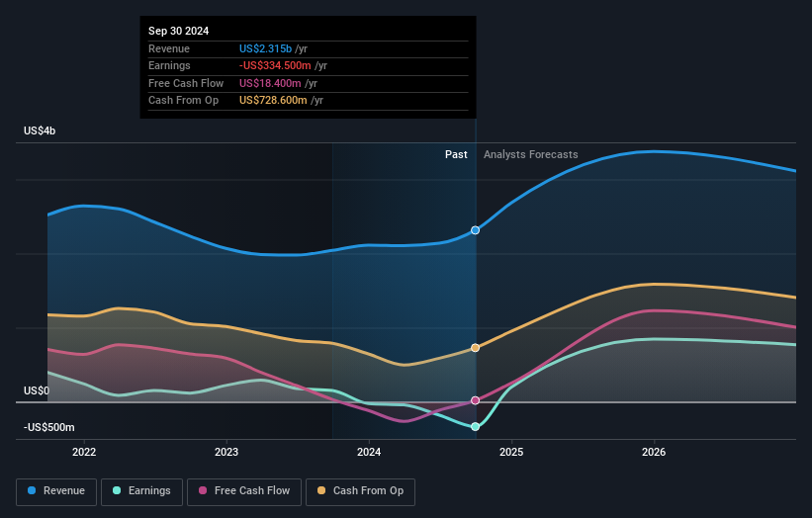This screenshot has width=812, height=518.
Task: Click the Analysts Forecasts label
Action: coord(531,154)
